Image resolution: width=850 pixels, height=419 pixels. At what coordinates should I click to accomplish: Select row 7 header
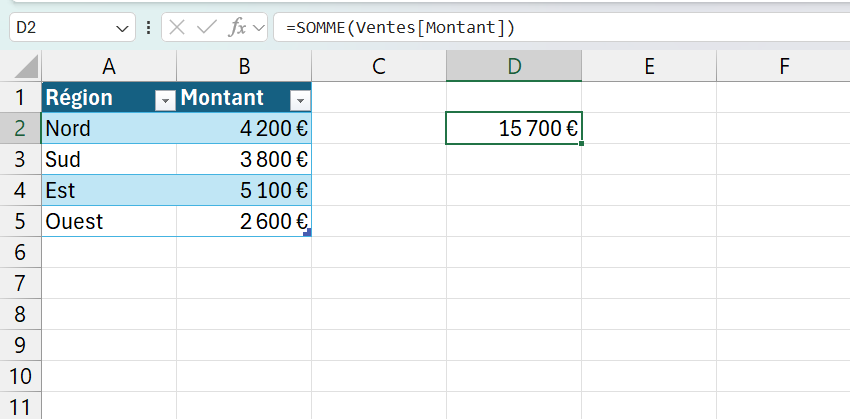21,283
